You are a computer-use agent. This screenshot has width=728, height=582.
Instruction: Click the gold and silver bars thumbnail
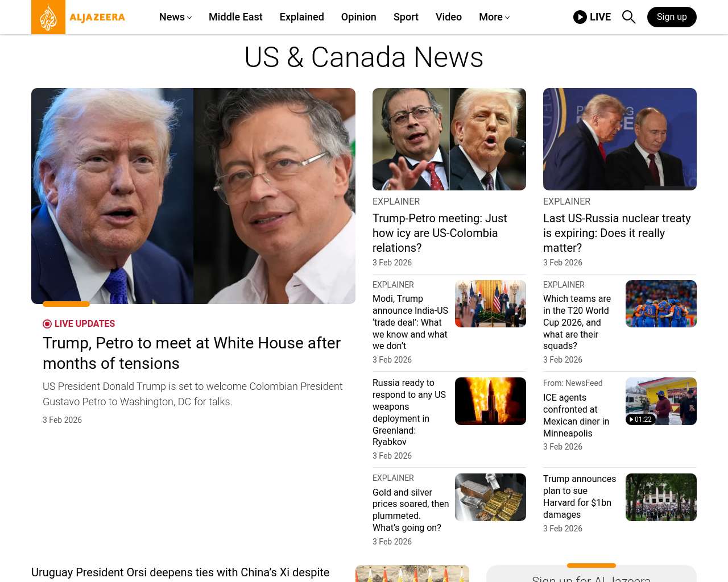tap(490, 497)
